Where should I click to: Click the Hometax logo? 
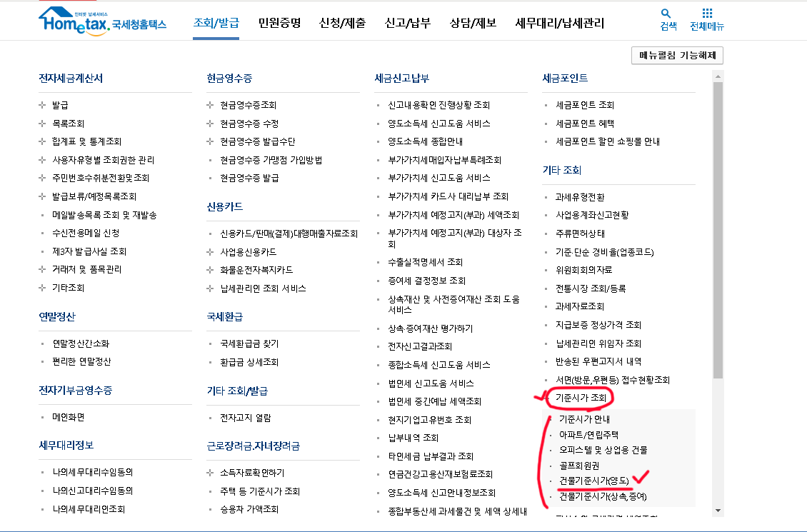tap(102, 21)
